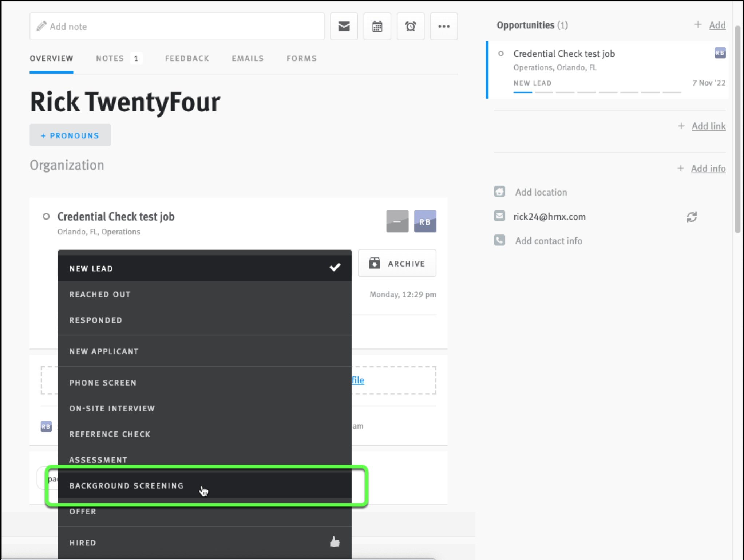Click the circle icon beside job card title
This screenshot has height=560, width=744.
[x=46, y=217]
